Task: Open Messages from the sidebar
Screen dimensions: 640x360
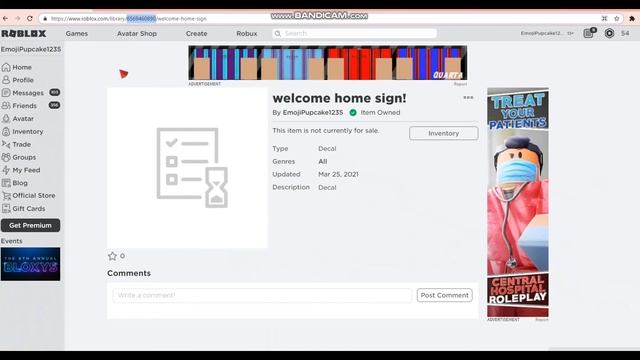Action: 28,93
